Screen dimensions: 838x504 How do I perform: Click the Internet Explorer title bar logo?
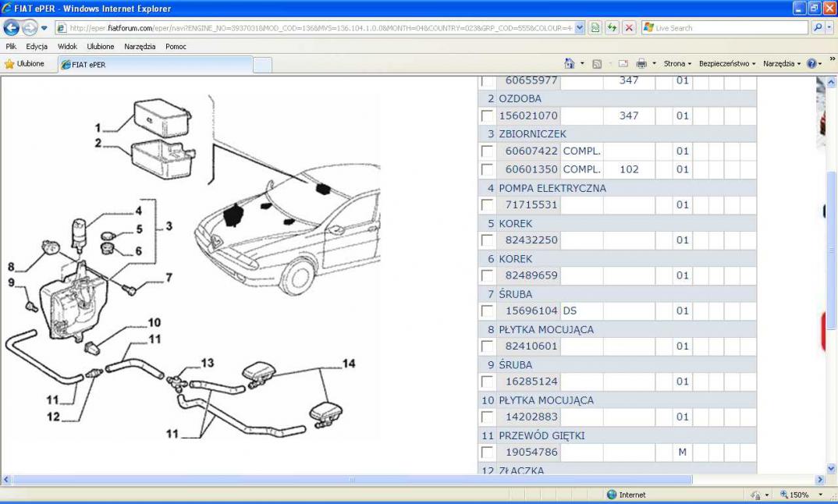7,8
